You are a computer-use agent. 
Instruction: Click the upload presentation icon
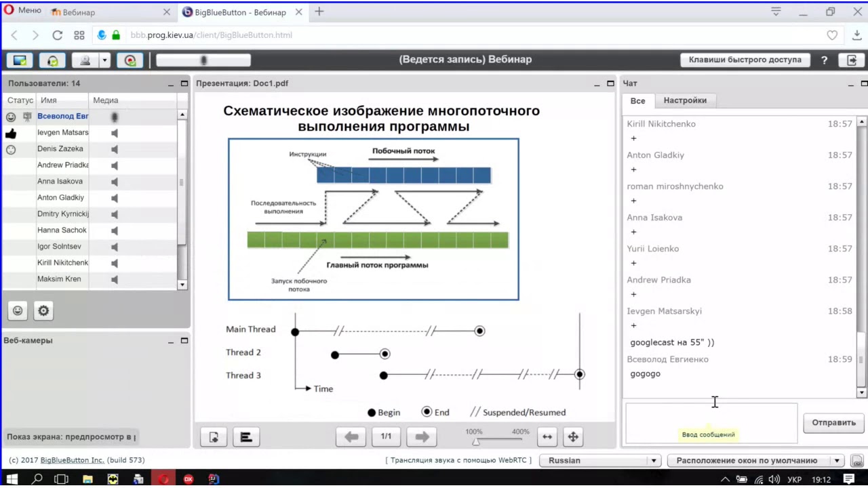[x=214, y=437]
